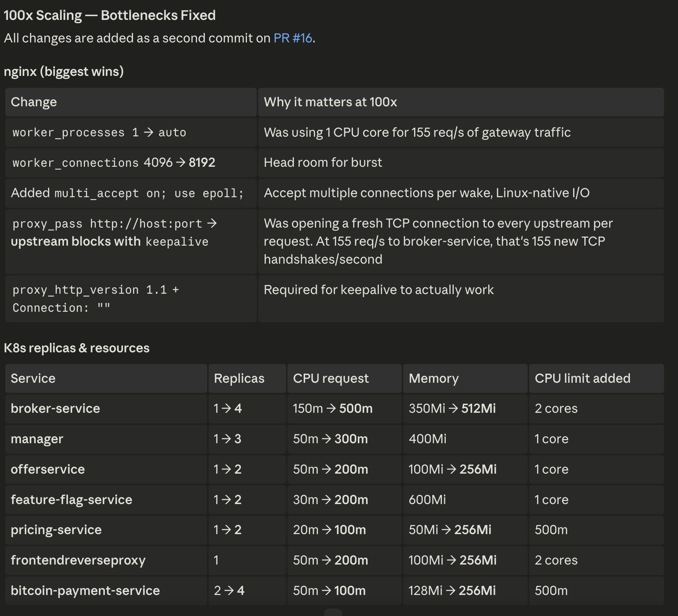Select the 'feature-flag-service' row name
The width and height of the screenshot is (678, 616).
[x=106, y=500]
